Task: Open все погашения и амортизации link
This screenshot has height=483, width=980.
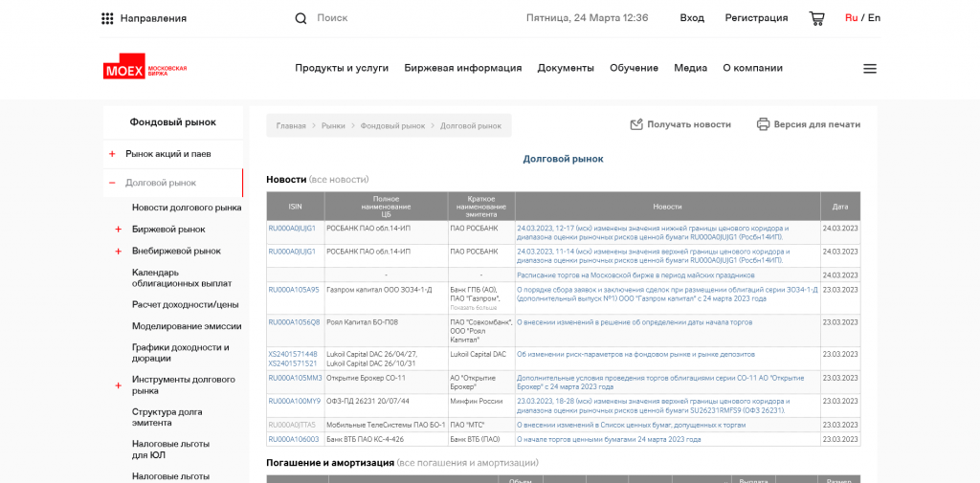Action: tap(468, 463)
